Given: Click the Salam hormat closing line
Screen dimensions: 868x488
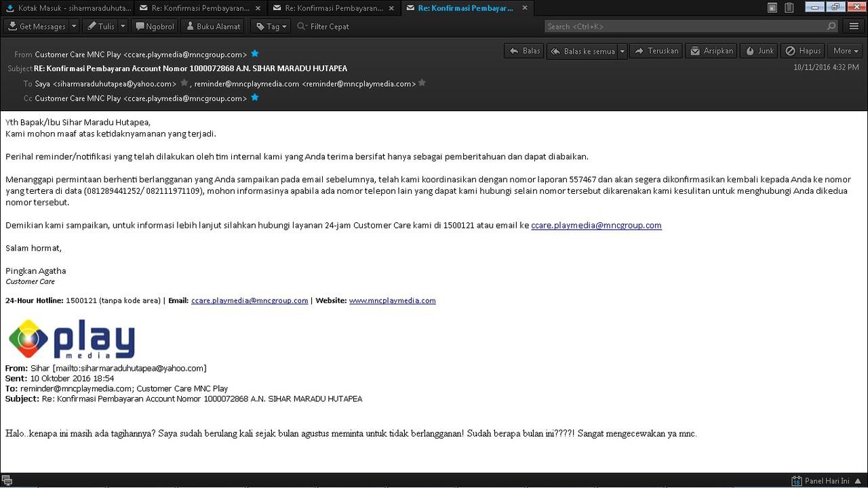Looking at the screenshot, I should [33, 248].
